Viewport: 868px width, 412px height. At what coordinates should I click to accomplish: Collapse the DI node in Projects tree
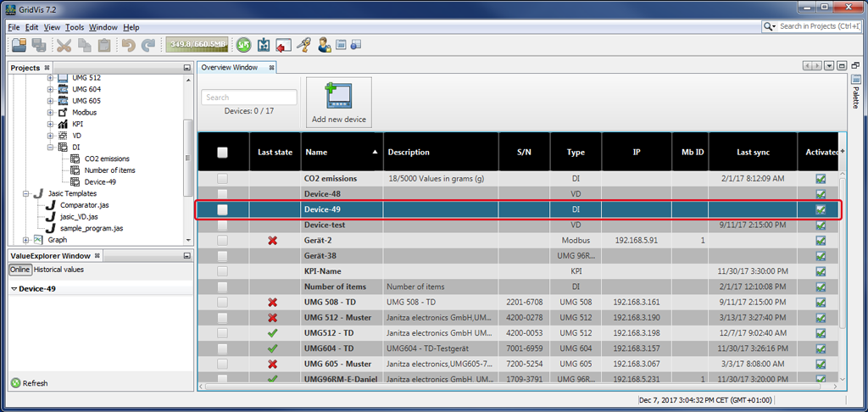pos(51,147)
